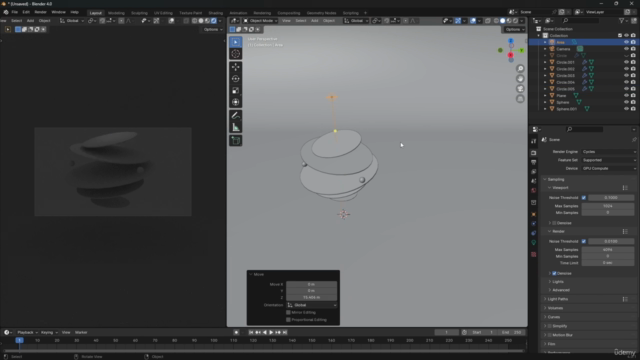
Task: Open the File menu
Action: tap(15, 12)
